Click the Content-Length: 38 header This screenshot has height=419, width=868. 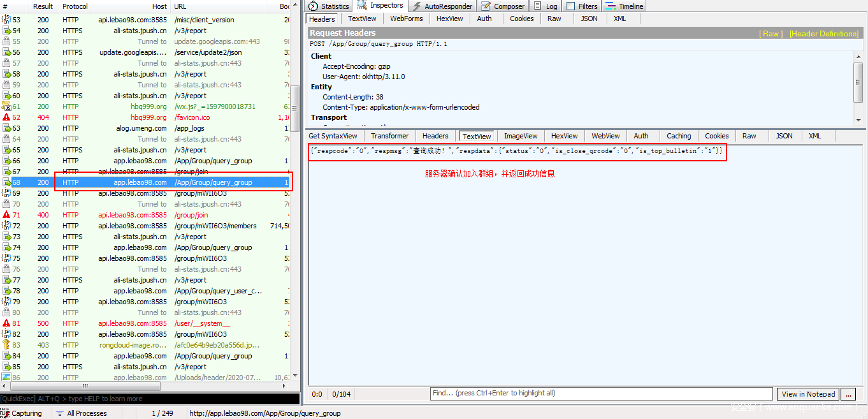(x=353, y=97)
